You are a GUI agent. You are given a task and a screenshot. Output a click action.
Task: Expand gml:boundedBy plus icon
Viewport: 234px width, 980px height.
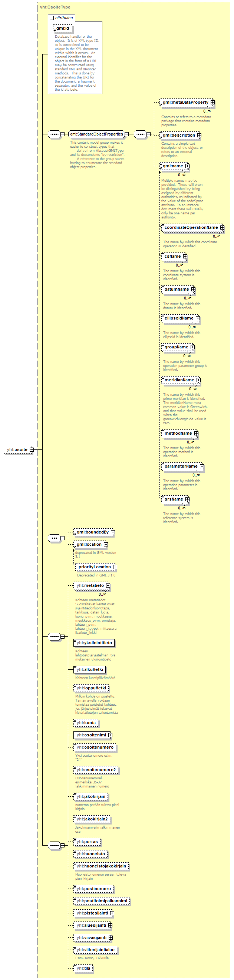tap(113, 532)
